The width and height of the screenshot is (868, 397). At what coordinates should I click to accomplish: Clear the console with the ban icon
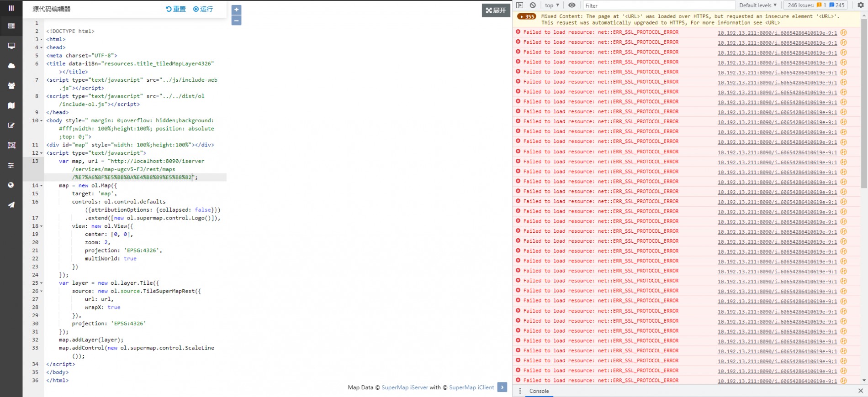coord(533,5)
